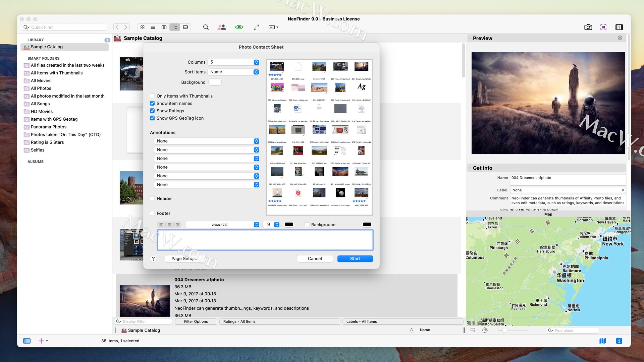
Task: Open the Columns dropdown
Action: pyautogui.click(x=233, y=62)
